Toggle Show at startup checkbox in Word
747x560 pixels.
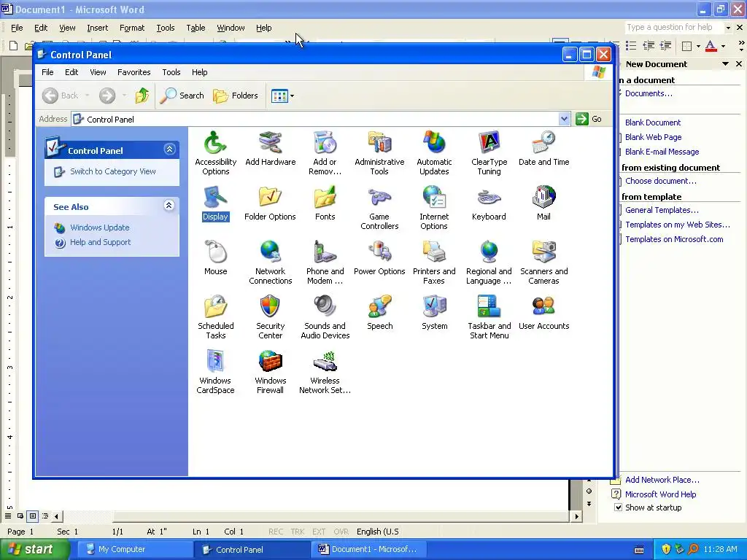(618, 507)
